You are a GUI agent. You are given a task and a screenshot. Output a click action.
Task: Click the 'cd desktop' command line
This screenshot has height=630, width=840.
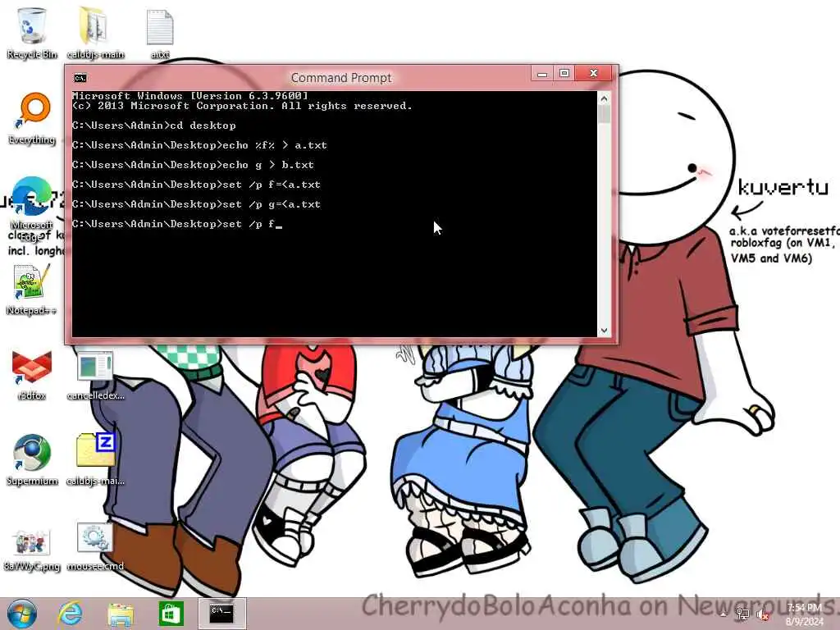click(153, 126)
